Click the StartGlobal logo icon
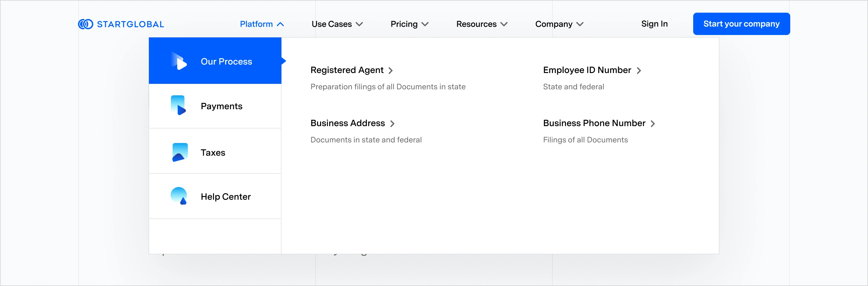This screenshot has width=868, height=286. (86, 24)
